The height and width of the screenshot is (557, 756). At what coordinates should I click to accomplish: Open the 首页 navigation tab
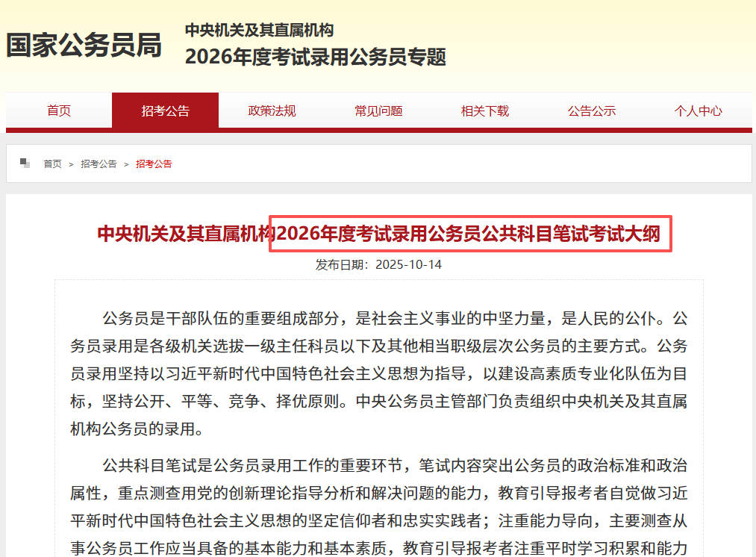point(59,111)
